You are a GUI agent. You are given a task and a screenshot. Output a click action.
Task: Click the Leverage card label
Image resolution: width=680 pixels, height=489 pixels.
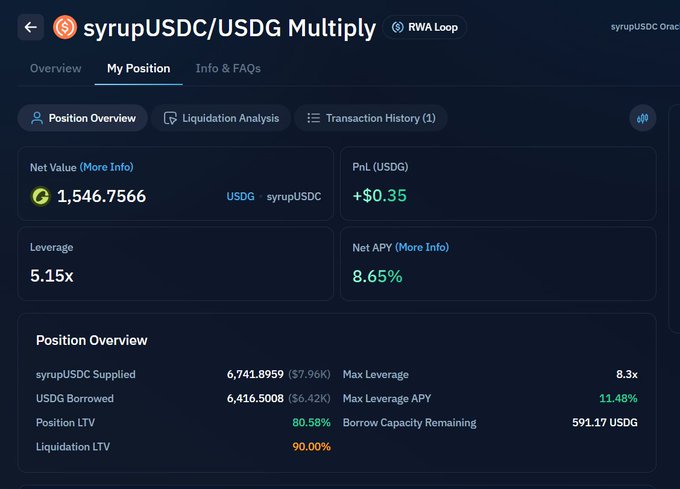52,247
